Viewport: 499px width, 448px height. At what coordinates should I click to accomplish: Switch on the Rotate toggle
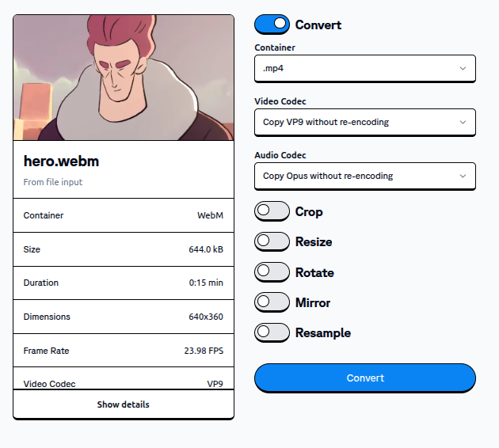(x=272, y=272)
